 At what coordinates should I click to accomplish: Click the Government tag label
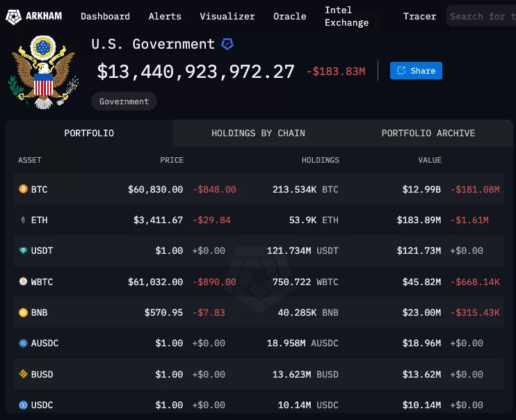click(124, 102)
